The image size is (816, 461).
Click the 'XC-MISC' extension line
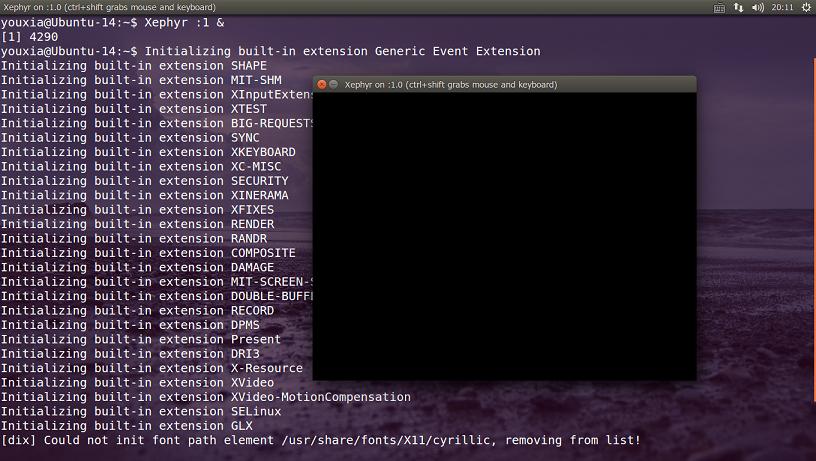click(x=141, y=167)
